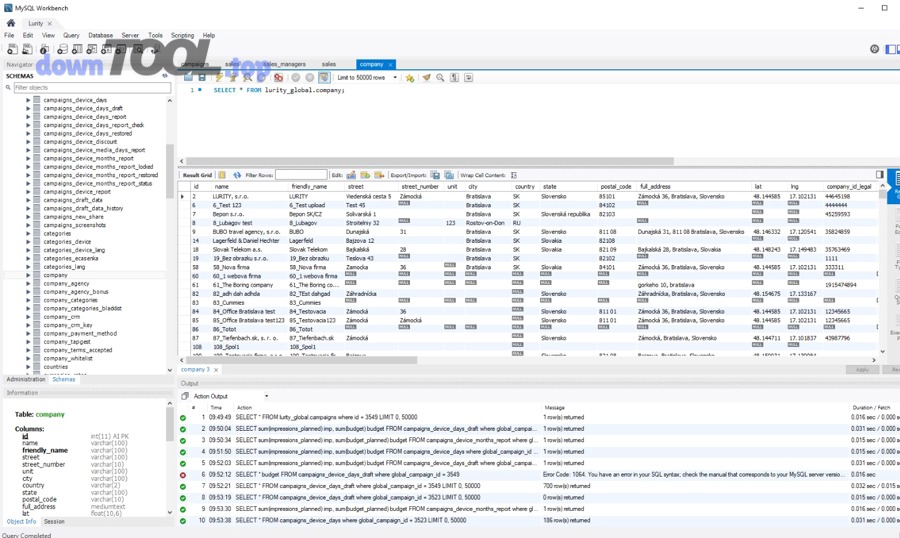Toggle invisible characters display in query toolbar
Viewport: 900px width, 538px height.
[454, 77]
